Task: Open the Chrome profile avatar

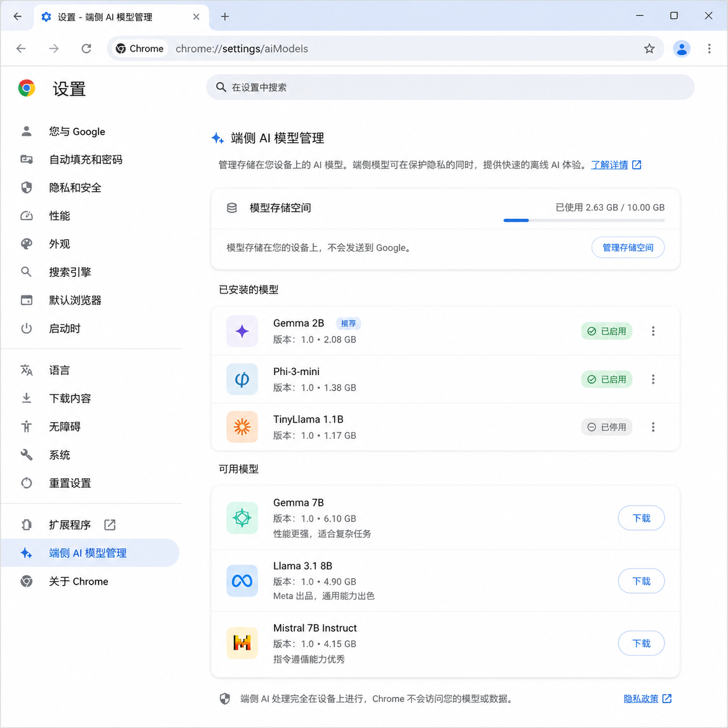Action: pyautogui.click(x=682, y=49)
